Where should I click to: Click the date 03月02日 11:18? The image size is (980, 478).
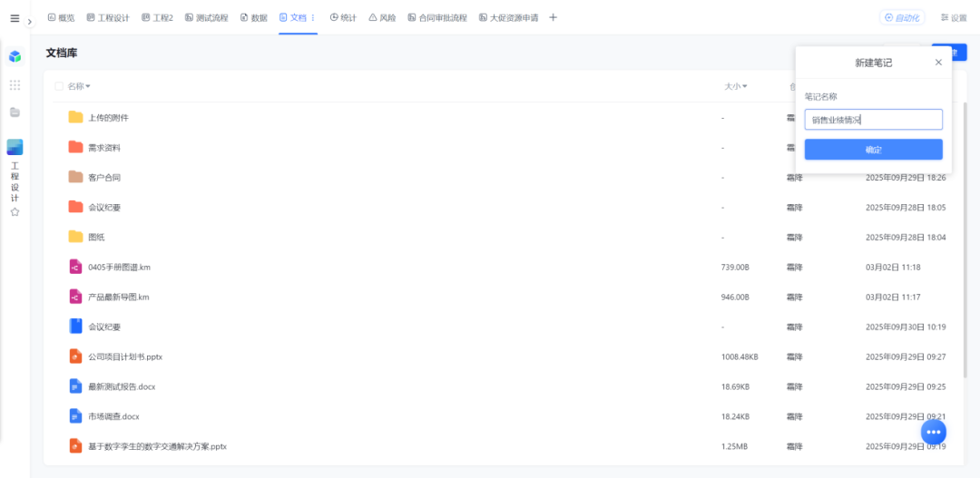point(893,268)
